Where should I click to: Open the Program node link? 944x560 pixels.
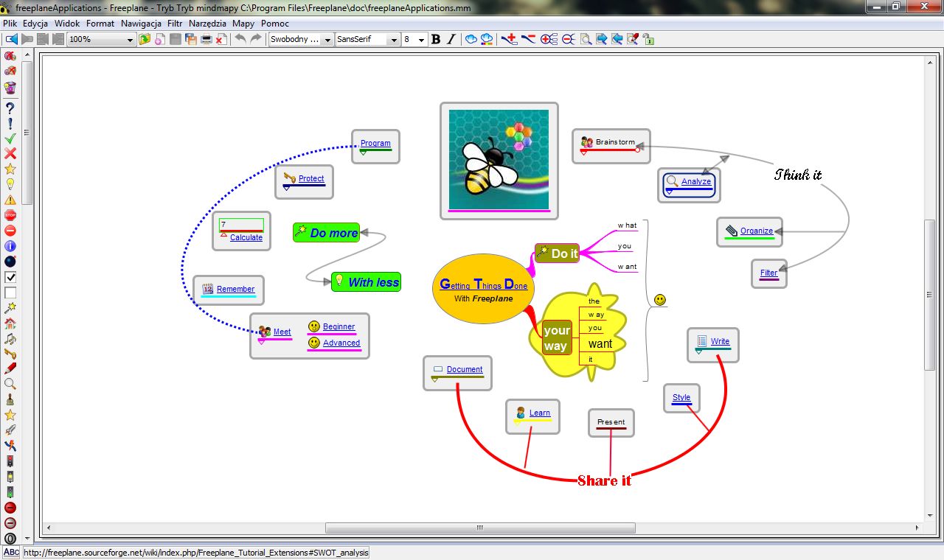(375, 143)
